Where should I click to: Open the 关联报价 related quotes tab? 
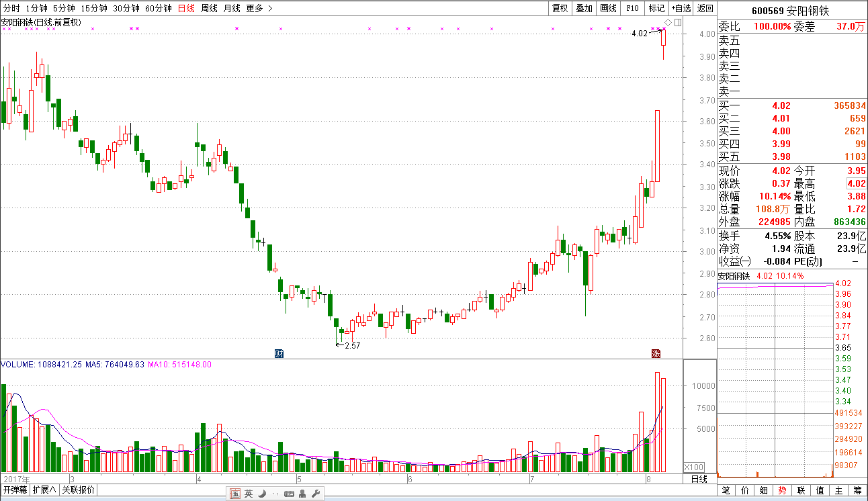click(78, 490)
